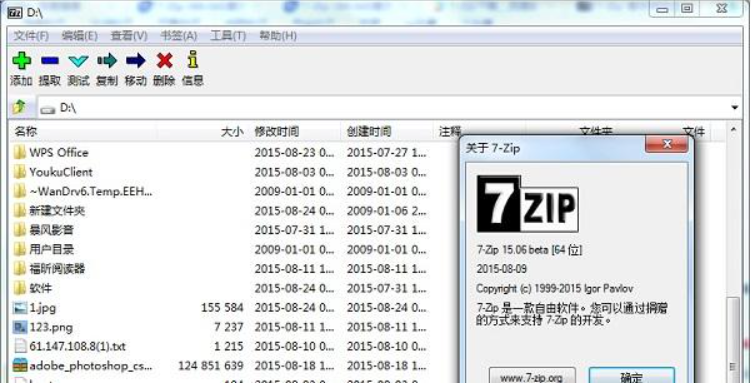The height and width of the screenshot is (385, 751).
Task: Click the blue Extract (提取) icon
Action: (x=50, y=61)
